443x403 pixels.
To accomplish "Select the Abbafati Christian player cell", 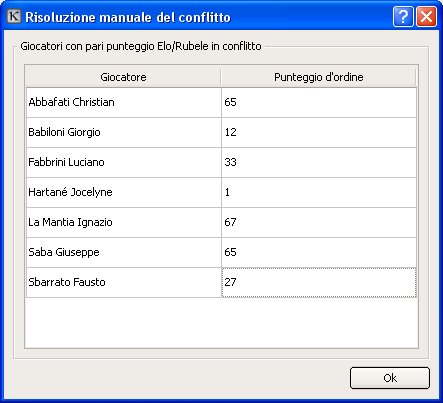I will pos(124,102).
